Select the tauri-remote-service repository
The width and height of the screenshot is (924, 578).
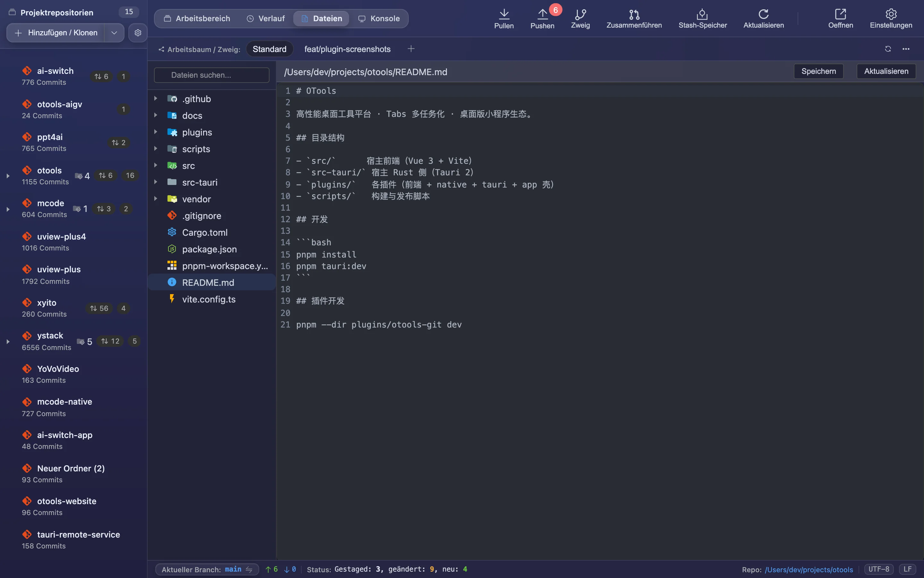[x=73, y=540]
